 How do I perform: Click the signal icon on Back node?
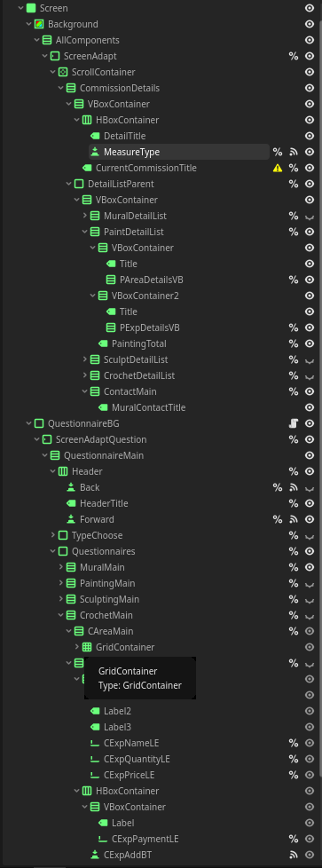(x=294, y=487)
